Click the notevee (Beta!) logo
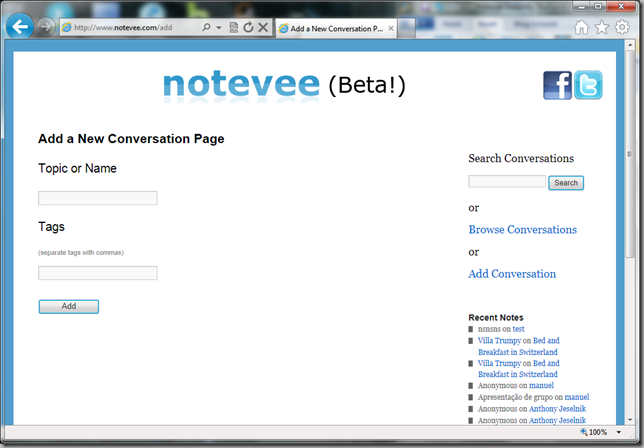Viewport: 644px width, 448px height. click(x=284, y=85)
